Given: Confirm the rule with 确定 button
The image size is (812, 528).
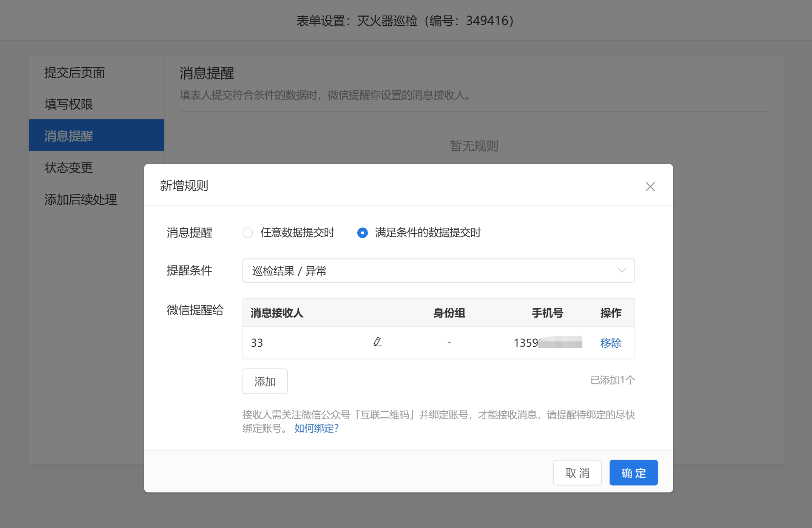Looking at the screenshot, I should pyautogui.click(x=633, y=473).
